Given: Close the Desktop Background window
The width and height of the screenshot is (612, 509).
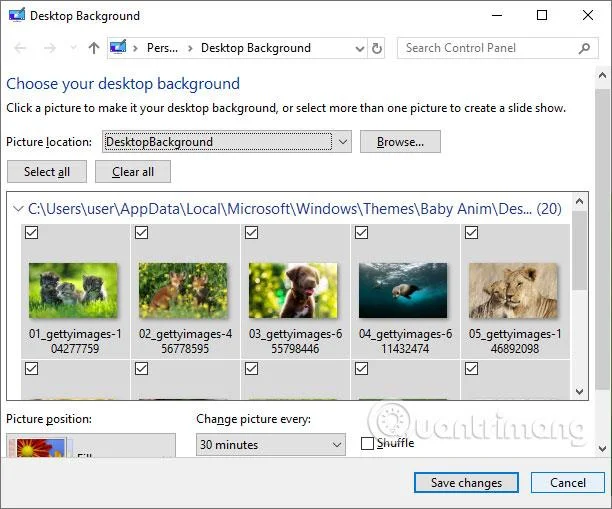Looking at the screenshot, I should pyautogui.click(x=588, y=15).
